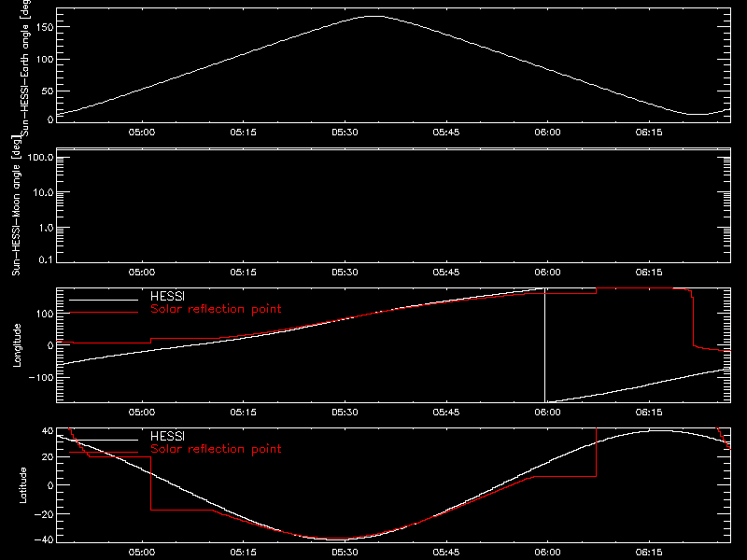
Task: Click the 0.1 y-axis value of Moon angle plot
Action: (46, 260)
